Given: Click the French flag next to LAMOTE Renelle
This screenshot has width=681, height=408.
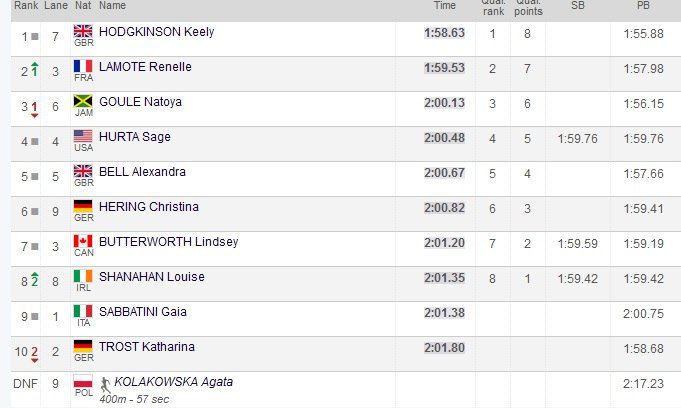Looking at the screenshot, I should pos(83,67).
